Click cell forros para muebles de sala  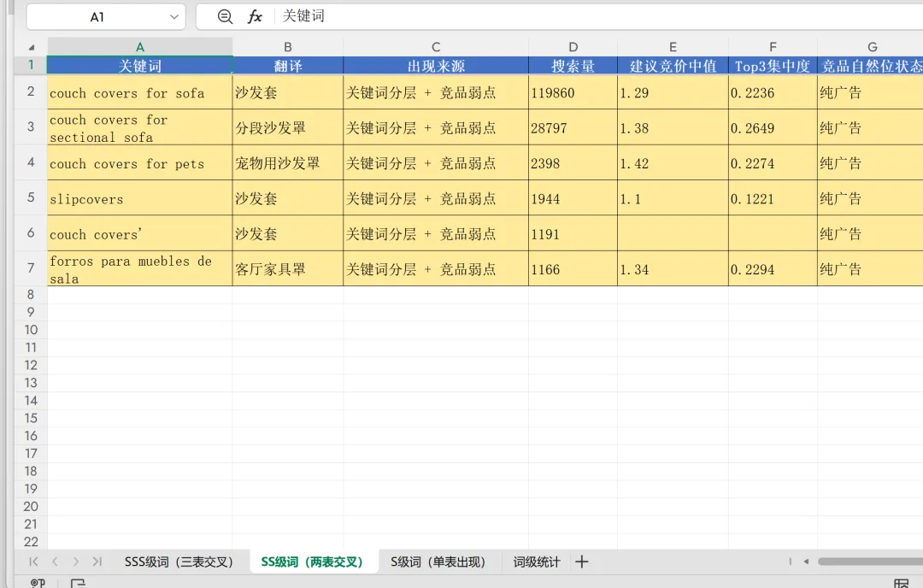(x=140, y=268)
